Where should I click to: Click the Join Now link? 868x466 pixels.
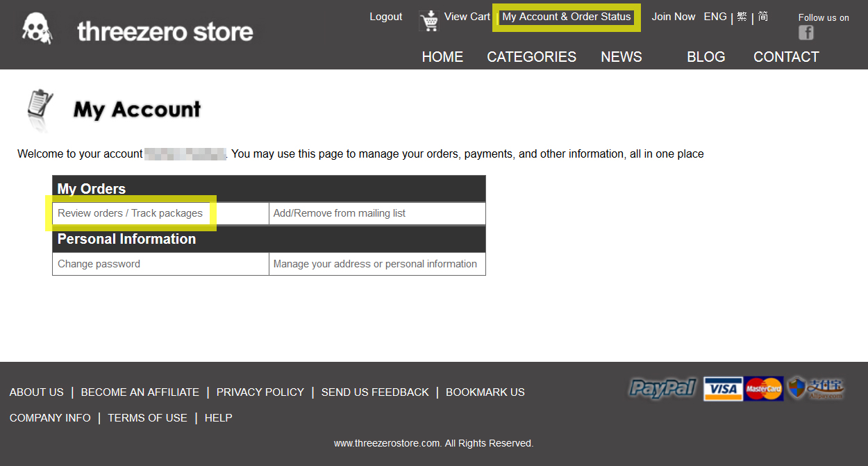coord(674,17)
